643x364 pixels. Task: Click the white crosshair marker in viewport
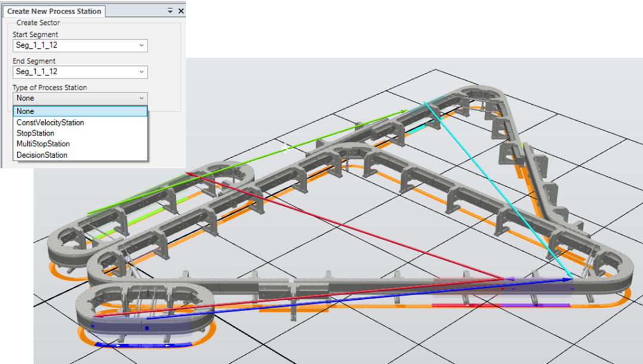(286, 148)
